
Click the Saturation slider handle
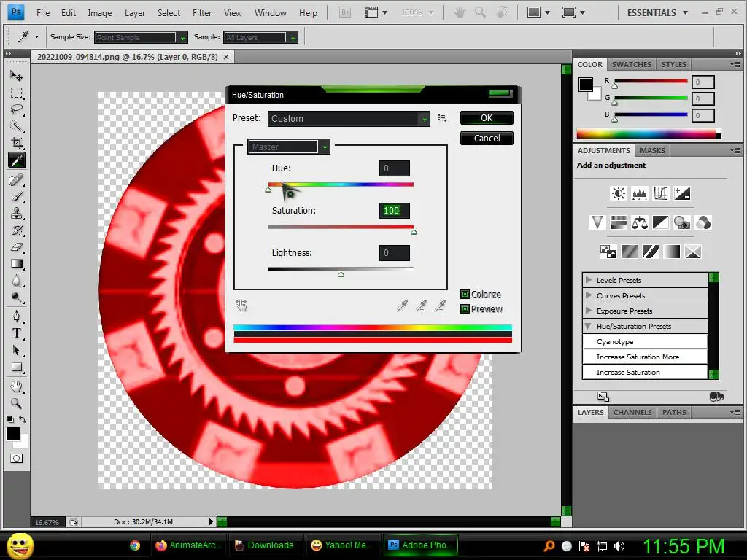click(414, 232)
